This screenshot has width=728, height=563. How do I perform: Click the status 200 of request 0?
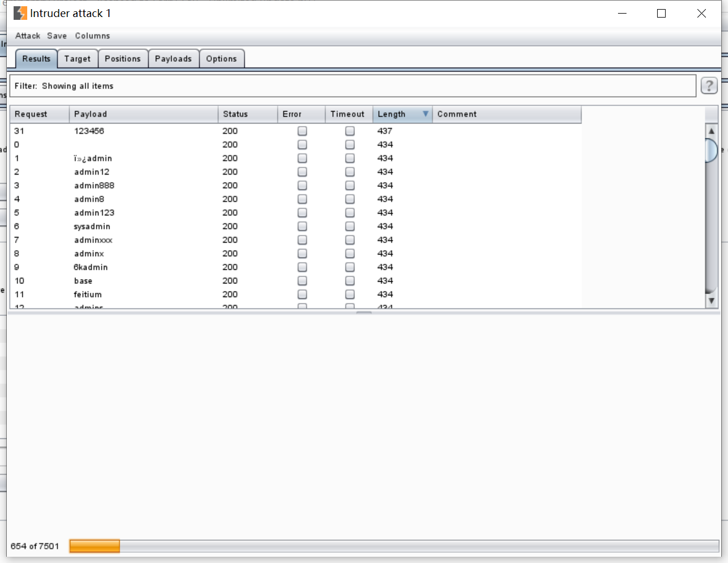[x=230, y=145]
